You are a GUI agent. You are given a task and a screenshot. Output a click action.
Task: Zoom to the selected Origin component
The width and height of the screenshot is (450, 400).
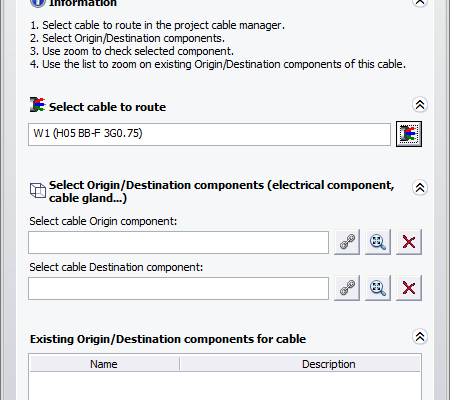point(378,242)
